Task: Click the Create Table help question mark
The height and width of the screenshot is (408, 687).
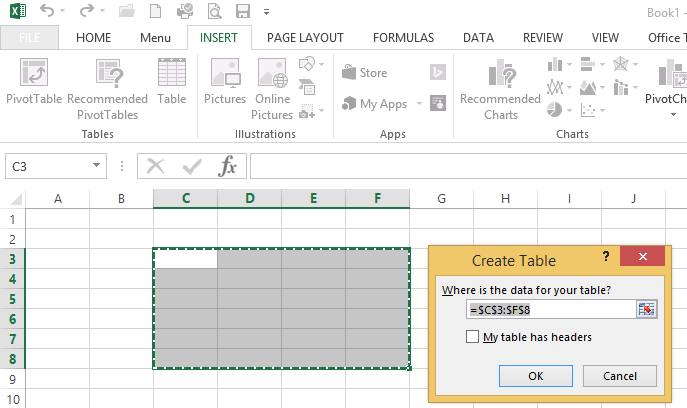Action: (606, 256)
